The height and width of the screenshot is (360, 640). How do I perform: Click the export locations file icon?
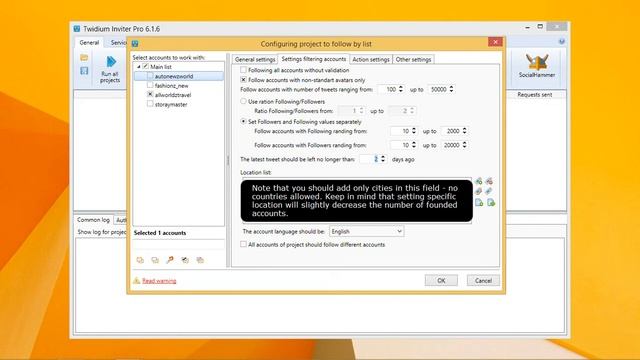491,202
